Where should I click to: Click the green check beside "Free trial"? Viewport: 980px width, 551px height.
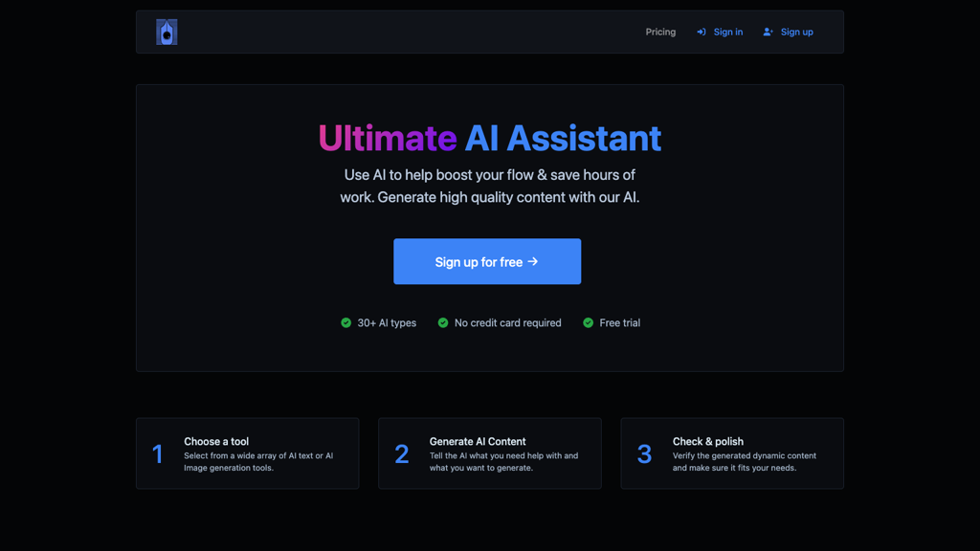click(x=588, y=322)
